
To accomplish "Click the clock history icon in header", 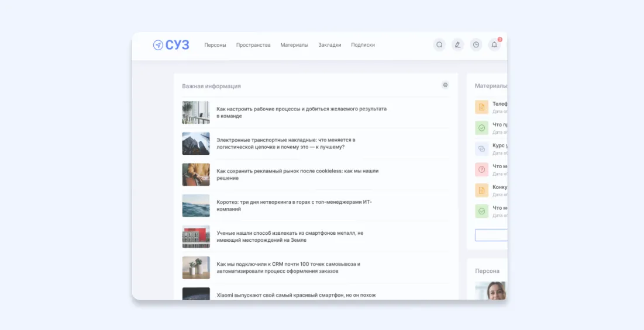I will tap(476, 45).
